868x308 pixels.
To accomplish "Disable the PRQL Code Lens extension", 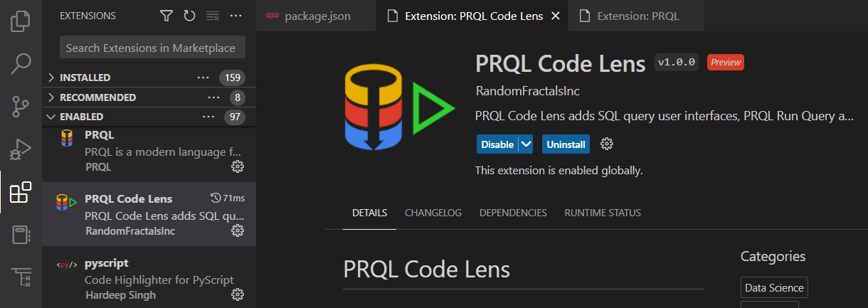I will pyautogui.click(x=497, y=144).
